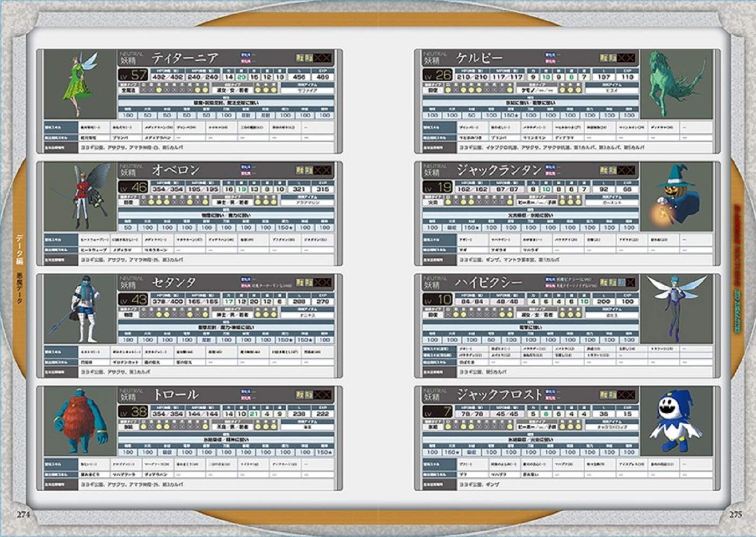Select the Jack Frost snowman image
The height and width of the screenshot is (537, 756).
[x=676, y=421]
